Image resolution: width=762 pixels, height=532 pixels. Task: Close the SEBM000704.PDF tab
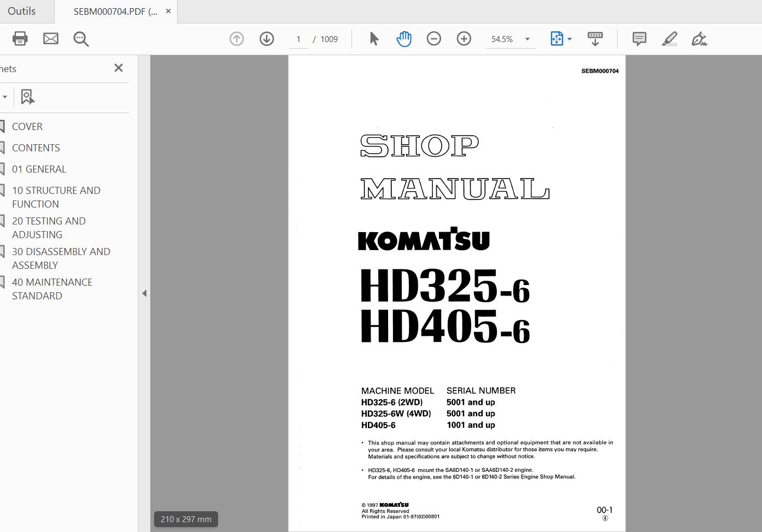point(168,11)
